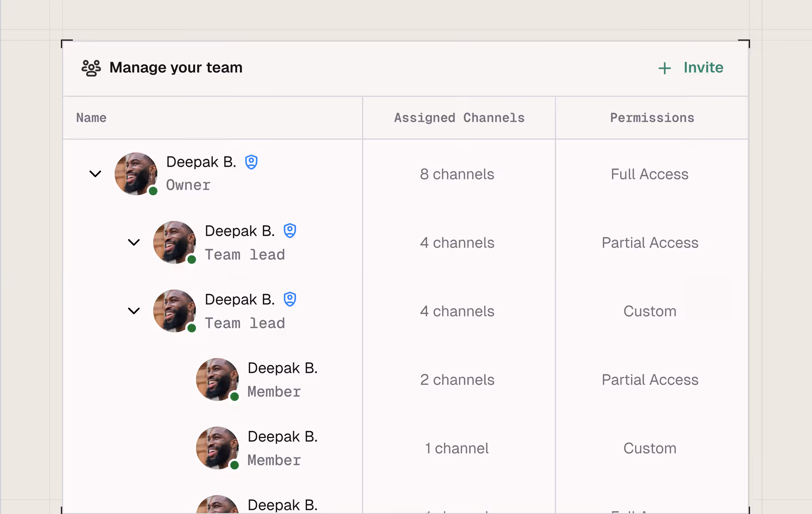Click the Assigned Channels column header
Image resolution: width=812 pixels, height=514 pixels.
(x=459, y=118)
